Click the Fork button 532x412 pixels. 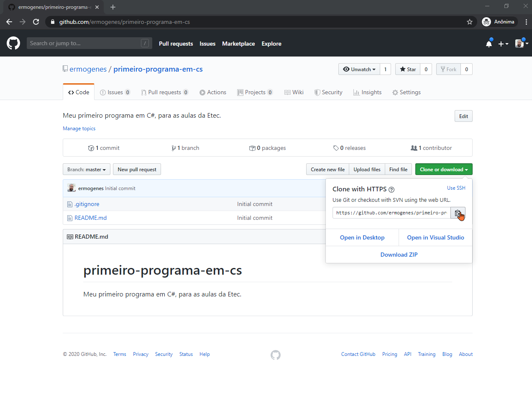(448, 69)
